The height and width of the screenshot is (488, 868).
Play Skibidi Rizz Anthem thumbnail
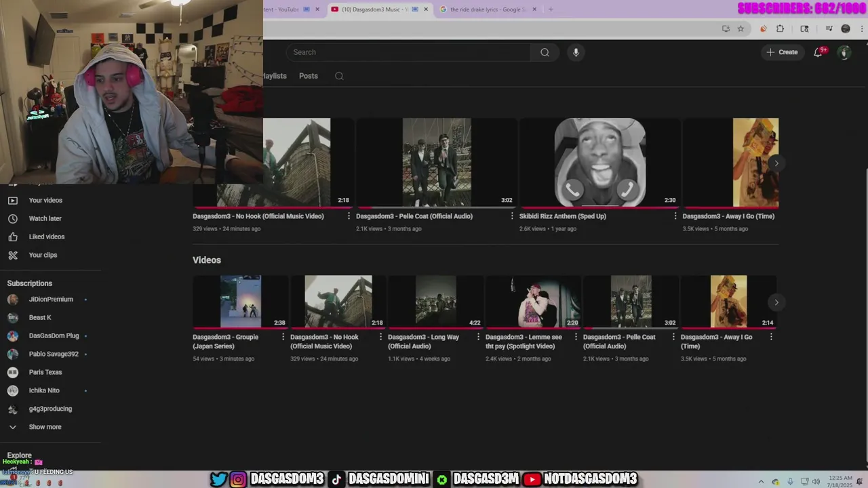pos(600,163)
